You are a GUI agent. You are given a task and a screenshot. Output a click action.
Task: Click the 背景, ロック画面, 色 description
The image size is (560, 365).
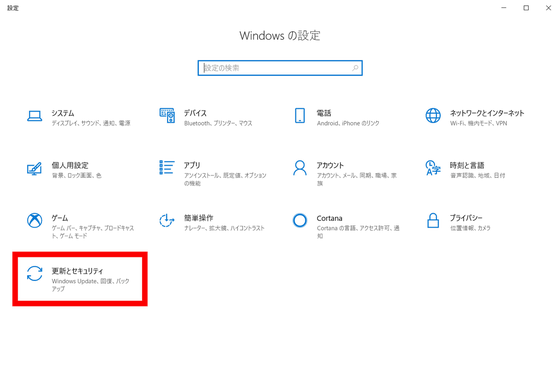pos(77,175)
